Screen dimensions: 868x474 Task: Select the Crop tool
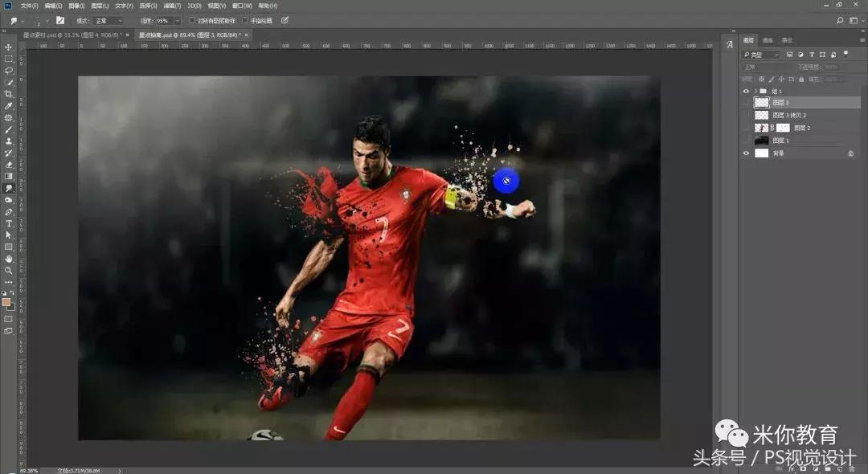8,94
